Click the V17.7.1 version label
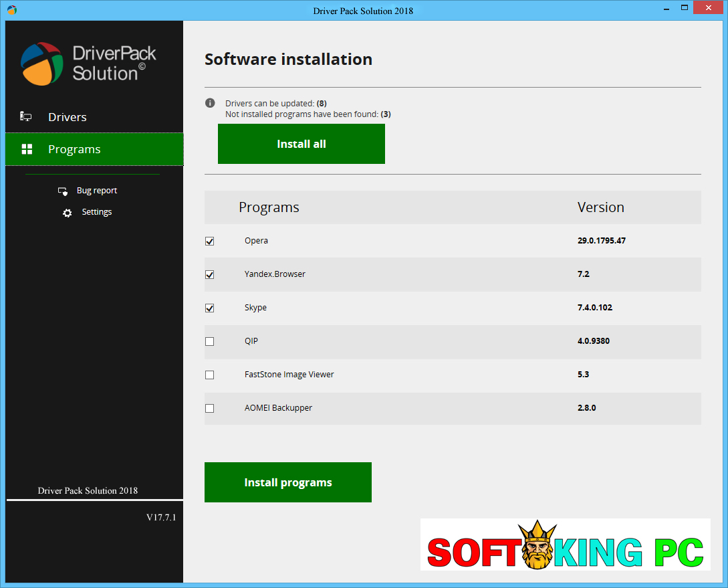The image size is (728, 588). (x=161, y=517)
